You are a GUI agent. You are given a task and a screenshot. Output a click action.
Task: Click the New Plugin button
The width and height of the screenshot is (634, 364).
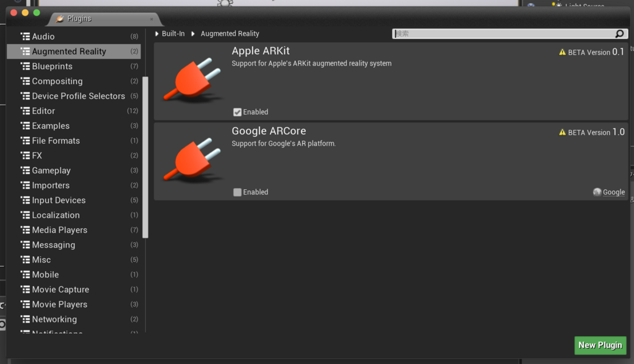coord(601,345)
